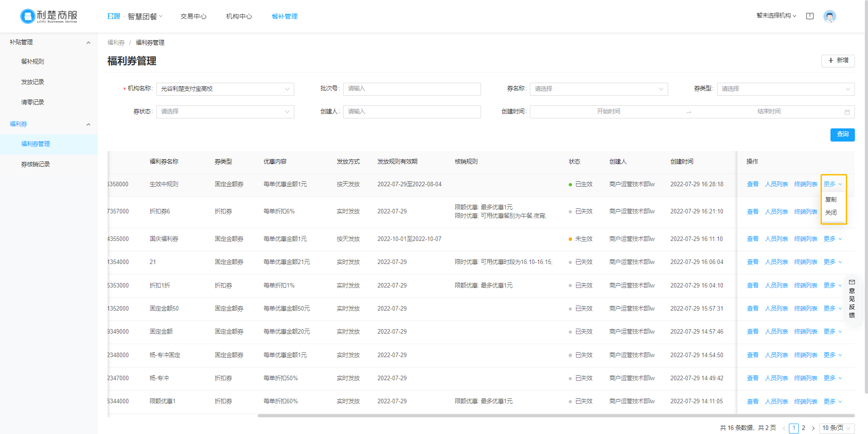Click the 结束时间 date field
Viewport: 868px width, 434px height.
[x=769, y=112]
